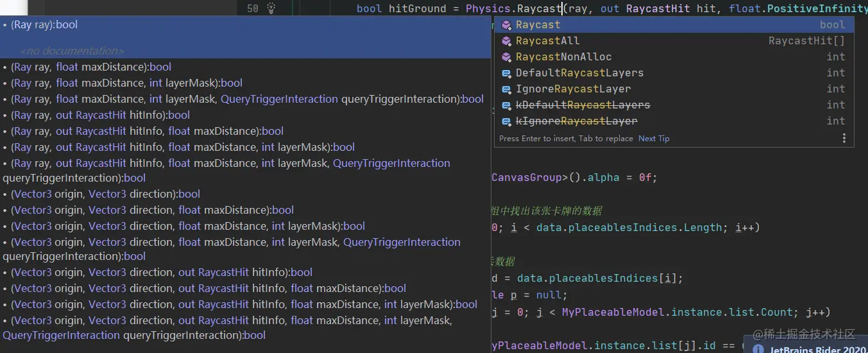
Task: Click the RaycastAll method icon
Action: coord(506,40)
